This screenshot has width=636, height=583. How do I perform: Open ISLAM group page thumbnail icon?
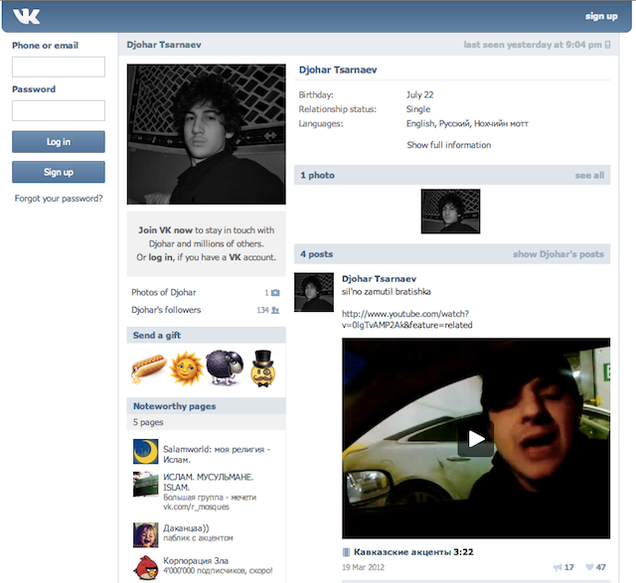pyautogui.click(x=146, y=484)
